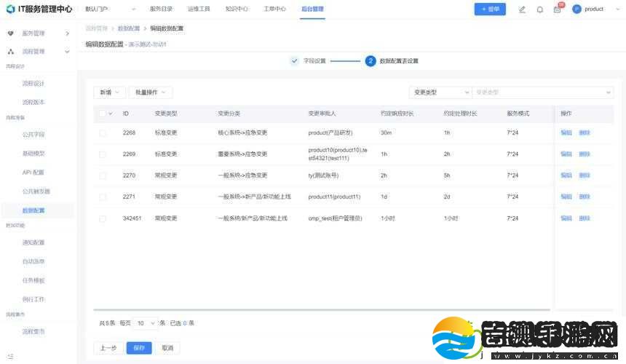Check the checkbox for row ID 342451
Image resolution: width=626 pixels, height=364 pixels.
102,218
